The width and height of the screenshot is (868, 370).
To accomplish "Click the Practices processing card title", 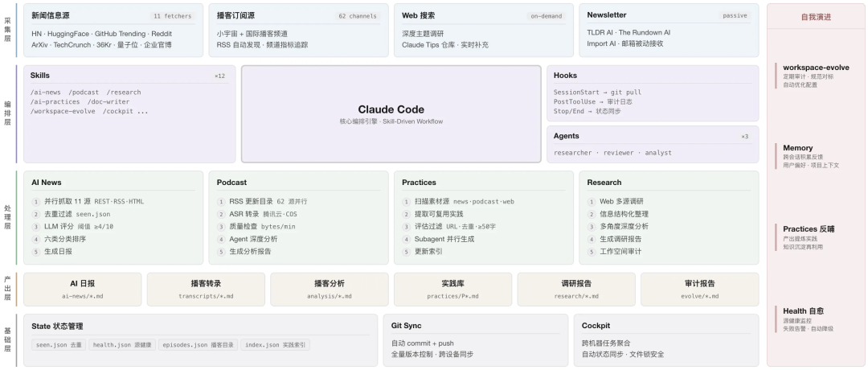I will pyautogui.click(x=419, y=183).
